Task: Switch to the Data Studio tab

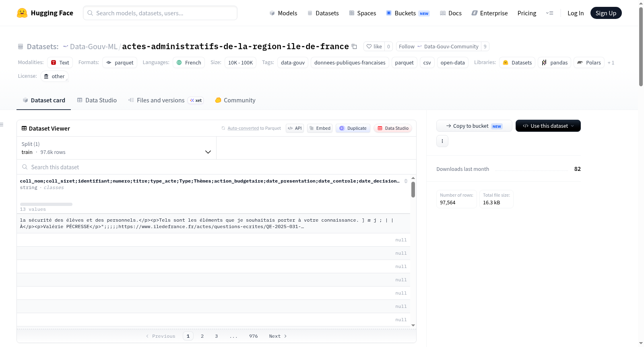Action: pyautogui.click(x=97, y=100)
